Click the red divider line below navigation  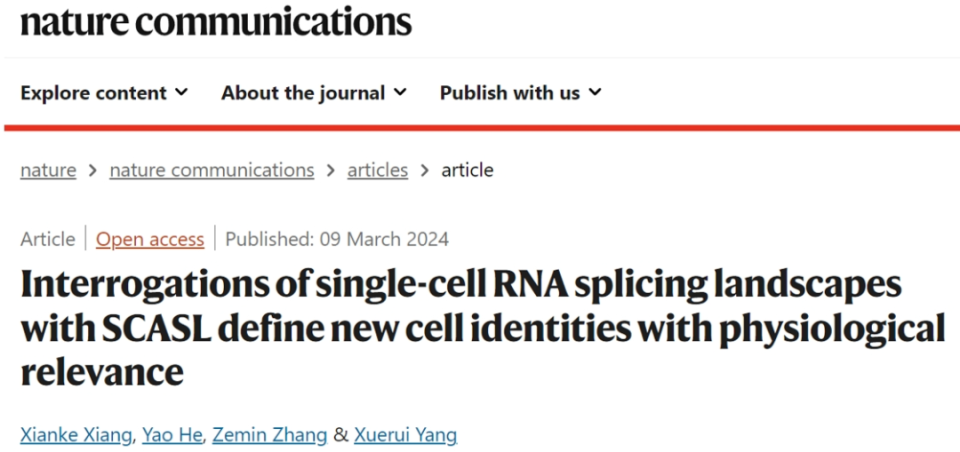480,128
